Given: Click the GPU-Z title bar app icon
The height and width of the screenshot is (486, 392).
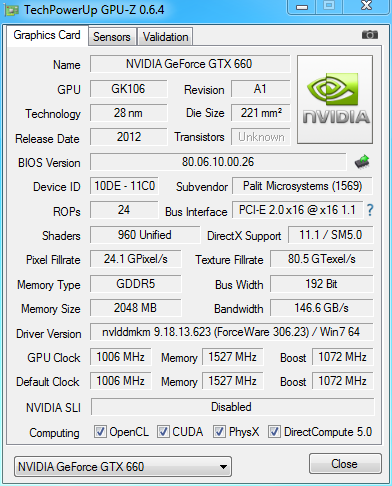Looking at the screenshot, I should [x=11, y=10].
